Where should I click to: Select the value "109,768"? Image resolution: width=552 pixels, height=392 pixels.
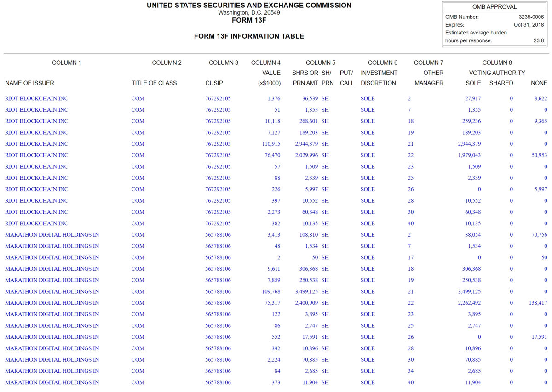tap(271, 292)
